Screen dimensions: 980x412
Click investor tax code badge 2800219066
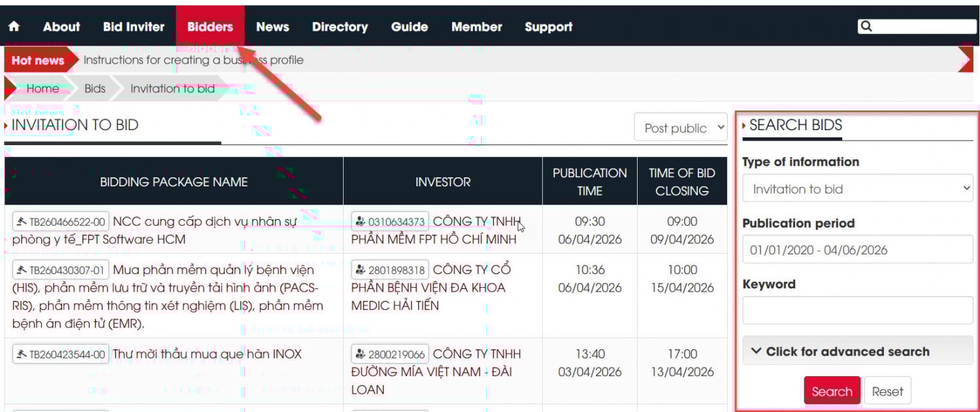click(390, 354)
